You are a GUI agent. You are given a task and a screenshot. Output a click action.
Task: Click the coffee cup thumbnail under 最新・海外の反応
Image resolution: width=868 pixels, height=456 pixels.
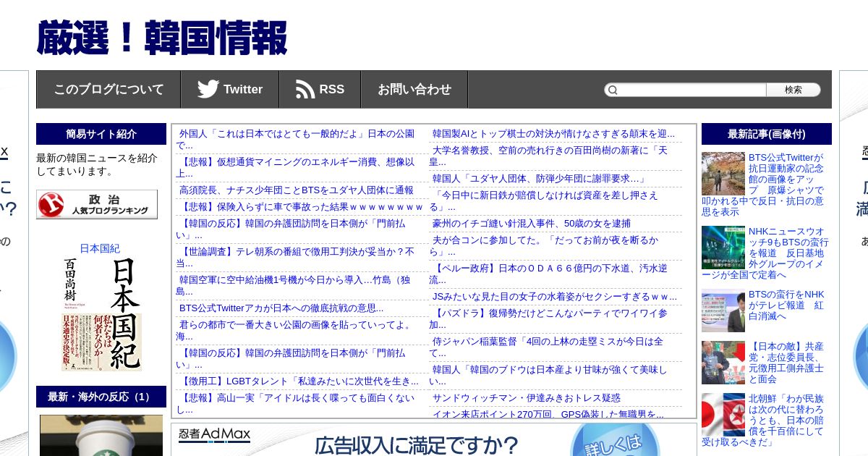pos(101,435)
